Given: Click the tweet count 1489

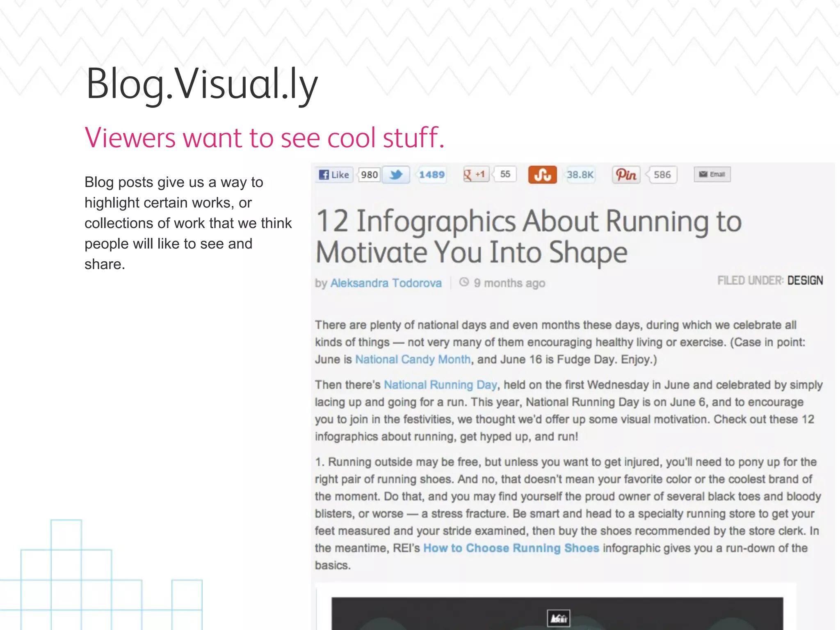Looking at the screenshot, I should coord(432,175).
